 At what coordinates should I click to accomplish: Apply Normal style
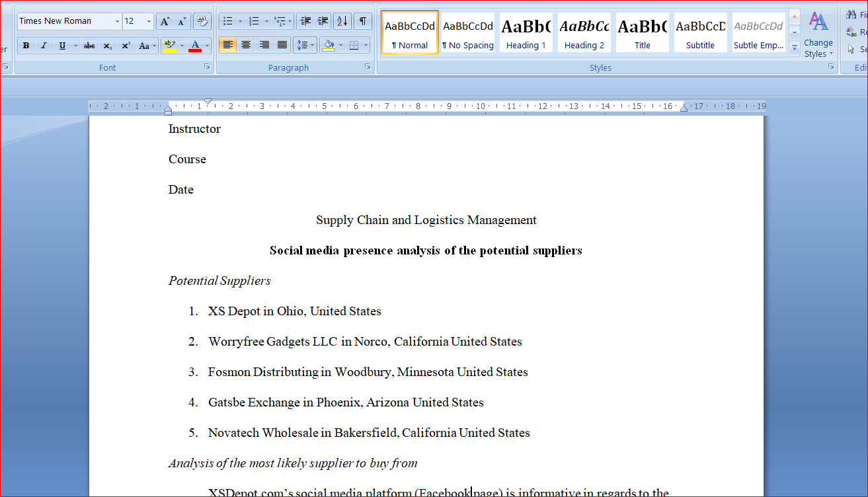pos(410,32)
